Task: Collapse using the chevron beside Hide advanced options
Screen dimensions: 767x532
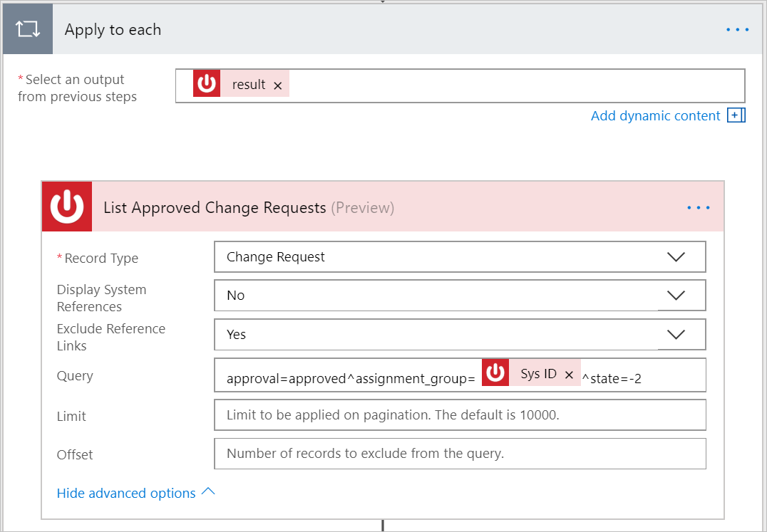Action: (208, 492)
